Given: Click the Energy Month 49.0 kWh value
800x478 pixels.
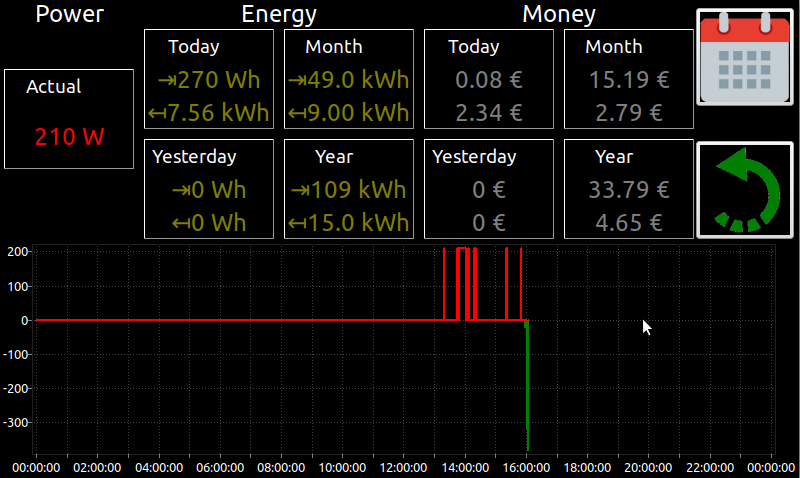Looking at the screenshot, I should pyautogui.click(x=348, y=80).
